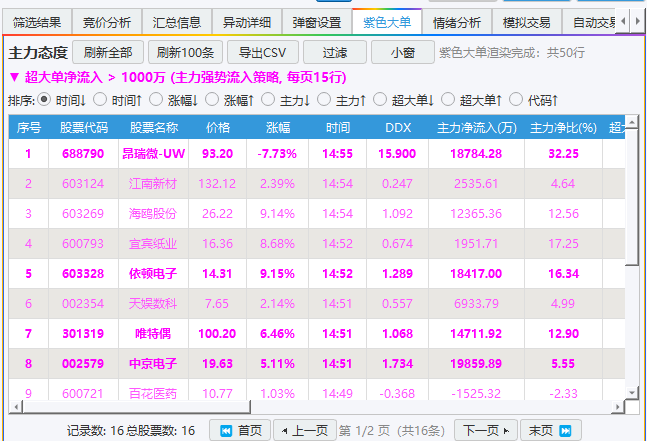647x441 pixels.
Task: Go to 首页 first page
Action: 240,431
